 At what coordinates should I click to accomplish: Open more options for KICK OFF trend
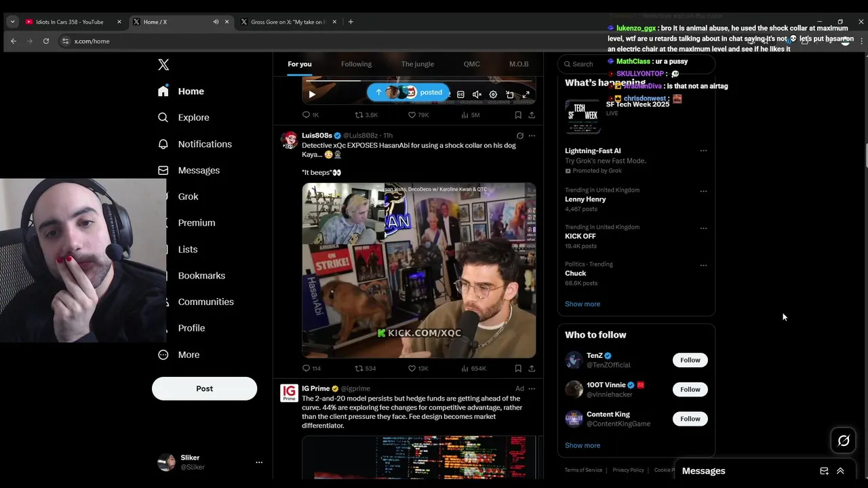(x=703, y=228)
